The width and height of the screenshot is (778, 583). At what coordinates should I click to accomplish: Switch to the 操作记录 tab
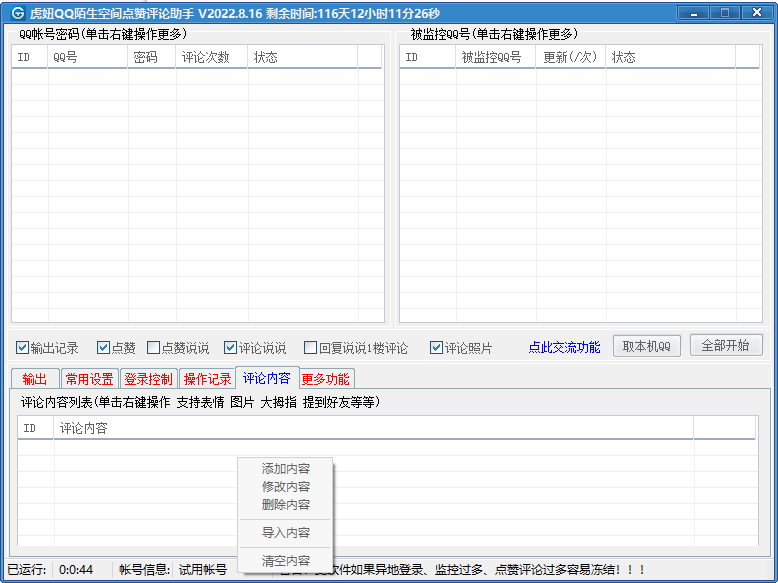point(207,379)
